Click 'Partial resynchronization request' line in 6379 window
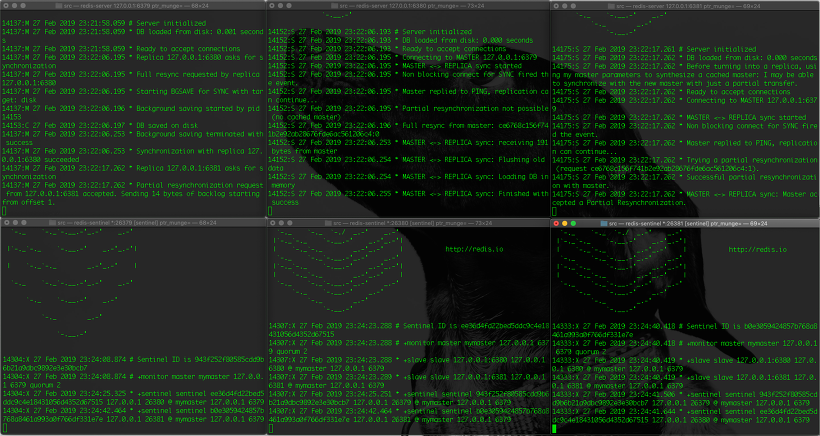 [x=133, y=193]
